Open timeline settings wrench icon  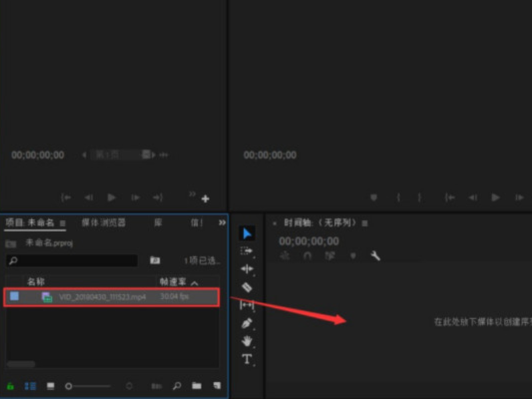coord(375,256)
